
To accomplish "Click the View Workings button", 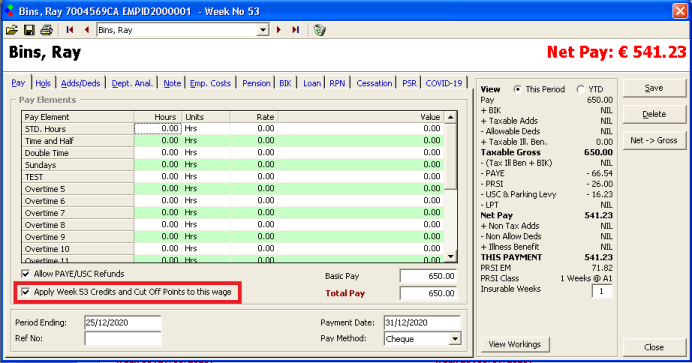I will point(515,344).
